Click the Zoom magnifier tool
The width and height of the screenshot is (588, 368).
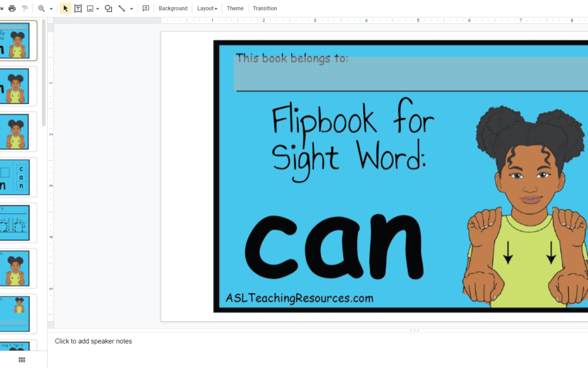[41, 8]
